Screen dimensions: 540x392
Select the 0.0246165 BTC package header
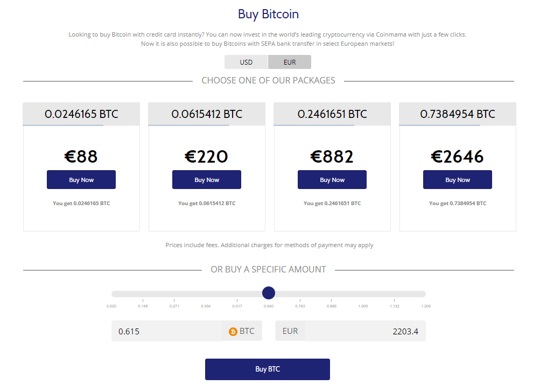[81, 114]
